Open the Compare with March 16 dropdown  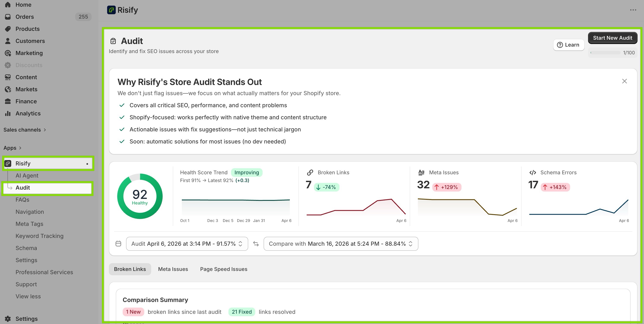tap(341, 244)
